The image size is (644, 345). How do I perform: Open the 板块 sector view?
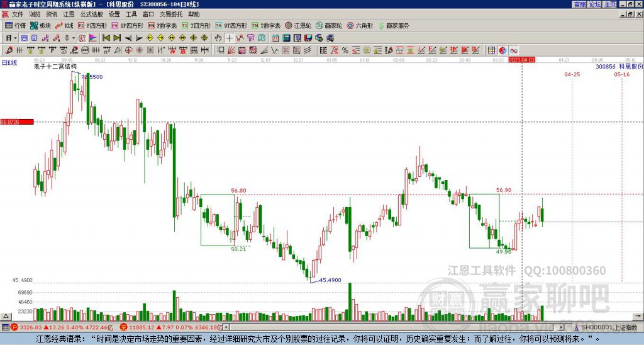[41, 25]
